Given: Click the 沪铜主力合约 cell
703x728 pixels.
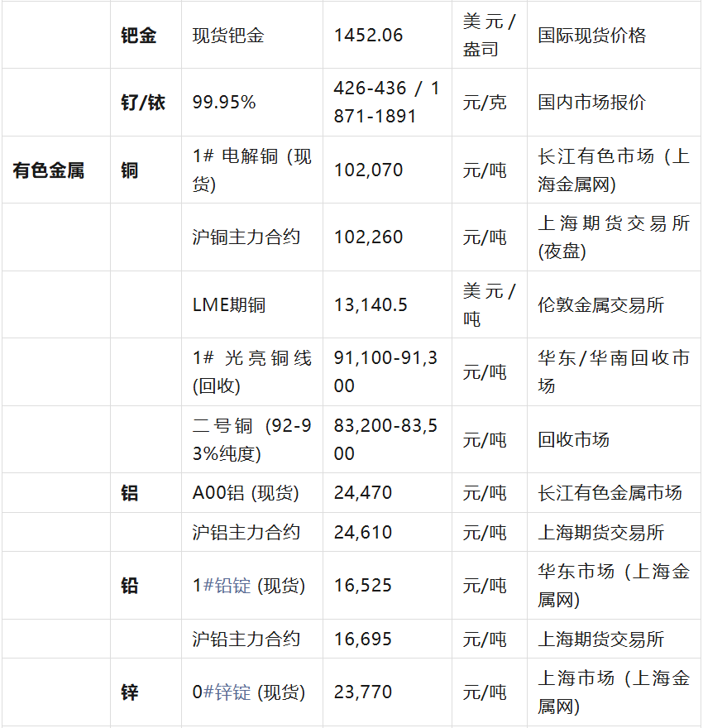Looking at the screenshot, I should pyautogui.click(x=246, y=237).
